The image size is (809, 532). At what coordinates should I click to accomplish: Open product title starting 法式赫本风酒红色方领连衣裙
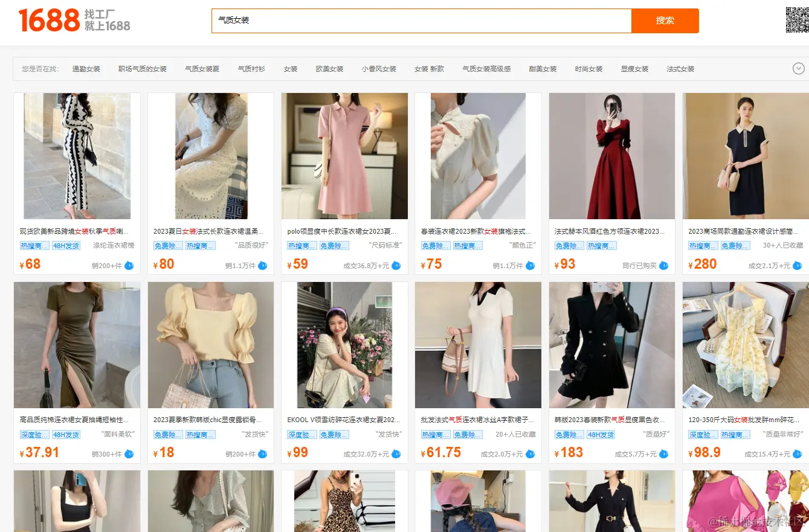pyautogui.click(x=610, y=231)
